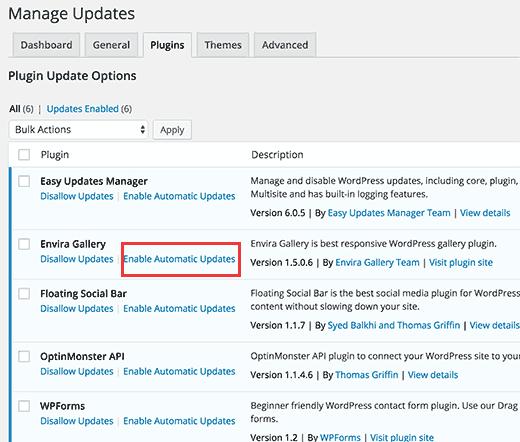View details for OptinMonster API
Viewport: 520px width, 442px height.
[433, 375]
